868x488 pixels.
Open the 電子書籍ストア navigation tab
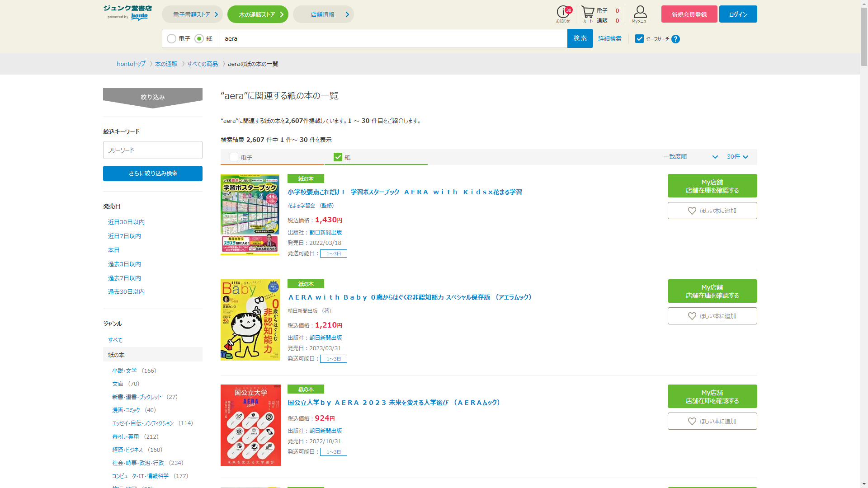point(192,14)
